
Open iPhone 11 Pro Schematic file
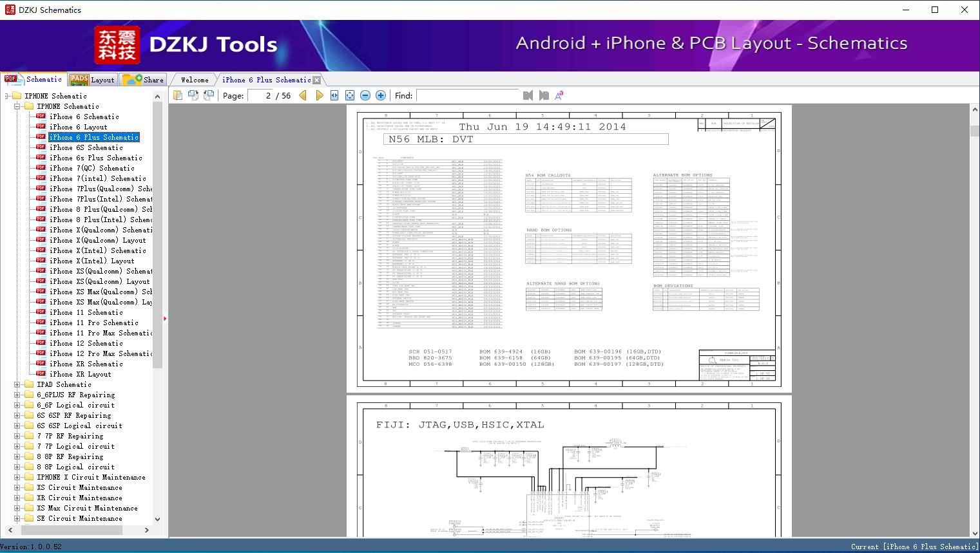coord(93,323)
